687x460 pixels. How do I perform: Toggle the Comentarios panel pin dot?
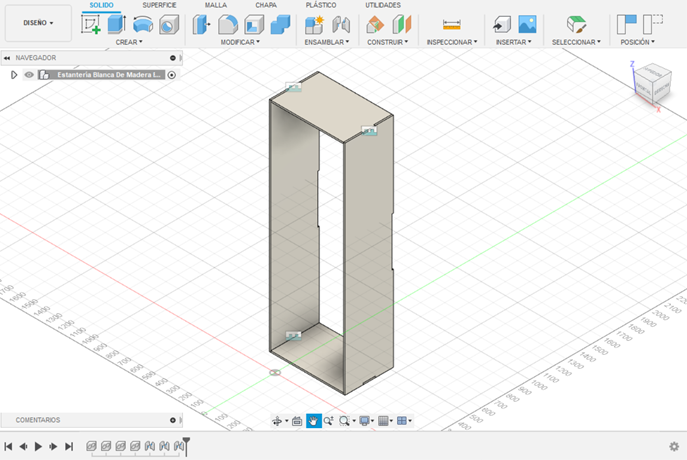173,420
